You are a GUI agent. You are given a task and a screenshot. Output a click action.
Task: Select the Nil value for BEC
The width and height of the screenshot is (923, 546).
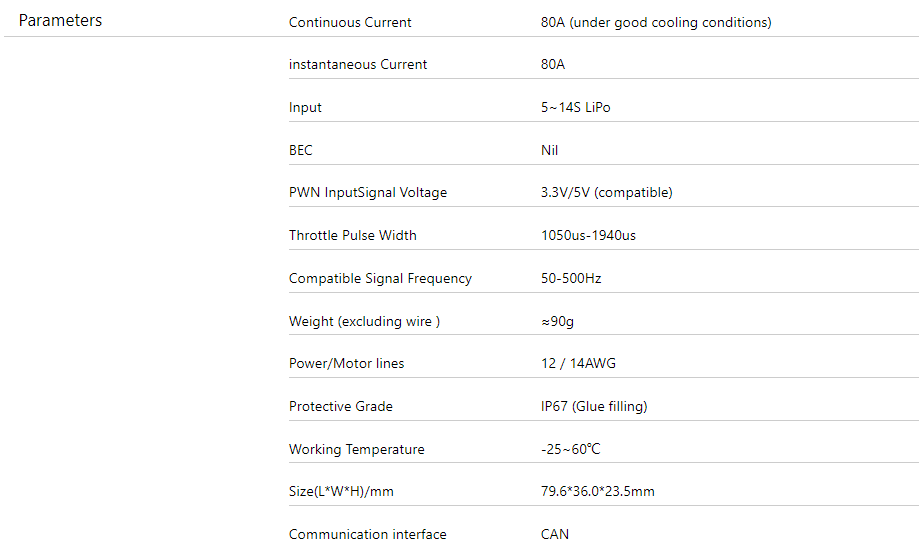click(x=549, y=150)
